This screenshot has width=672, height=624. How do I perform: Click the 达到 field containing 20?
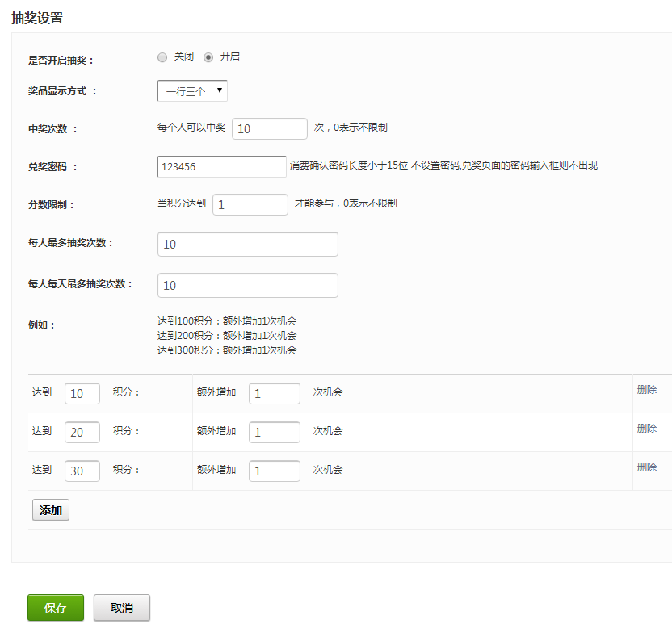82,432
